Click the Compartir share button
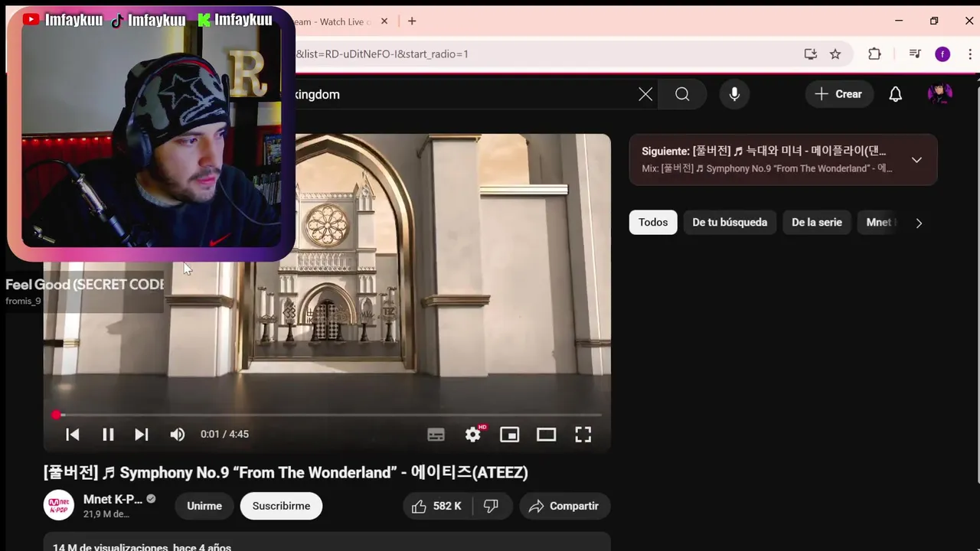The height and width of the screenshot is (551, 980). (x=564, y=506)
